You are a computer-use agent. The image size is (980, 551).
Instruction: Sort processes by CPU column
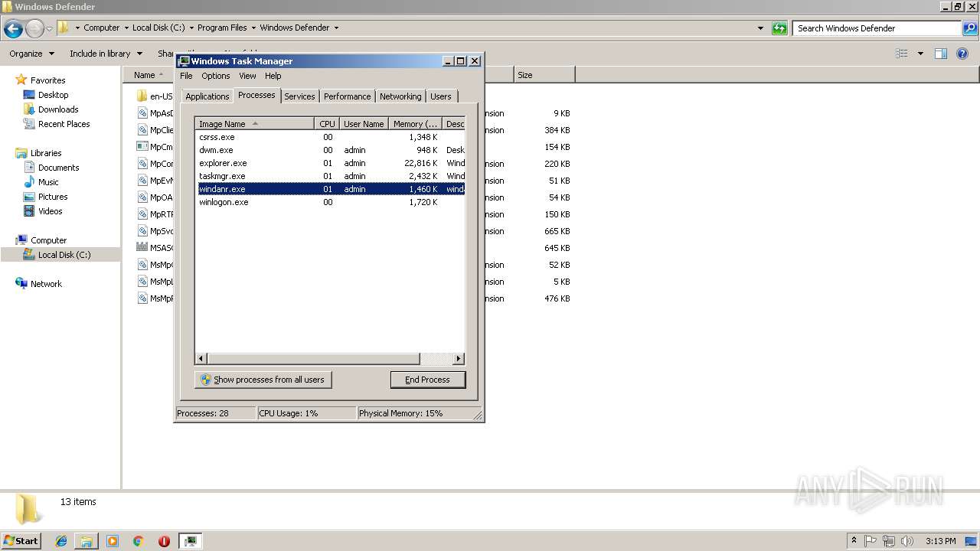pos(327,124)
